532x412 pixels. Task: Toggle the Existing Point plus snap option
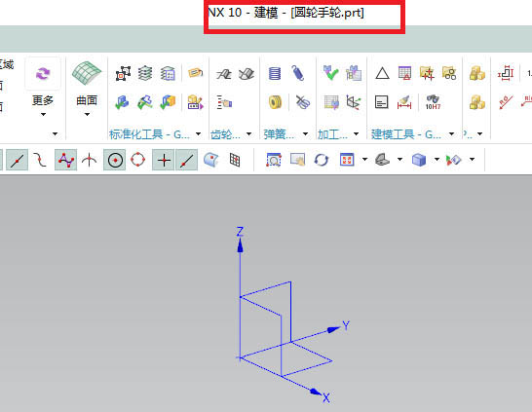click(164, 160)
